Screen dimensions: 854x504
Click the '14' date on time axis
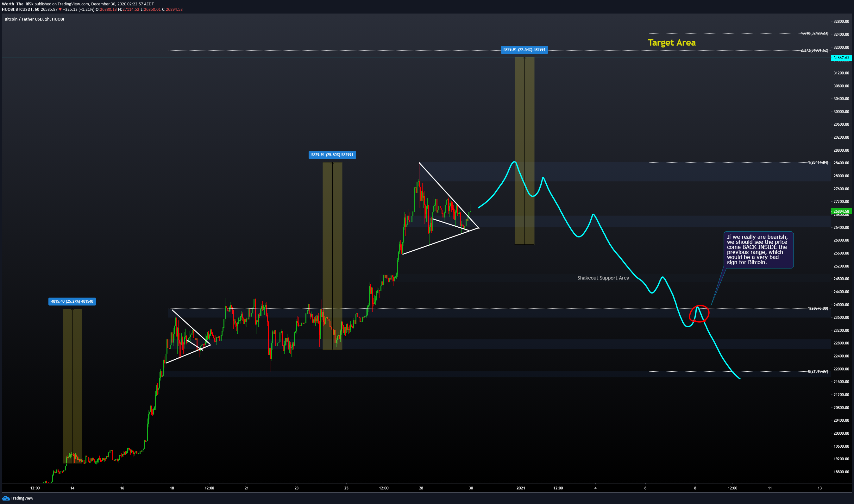pos(72,488)
